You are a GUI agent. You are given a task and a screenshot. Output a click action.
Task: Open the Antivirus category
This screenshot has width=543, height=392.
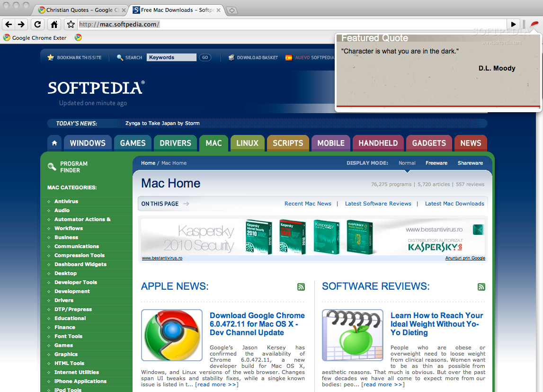pos(66,201)
